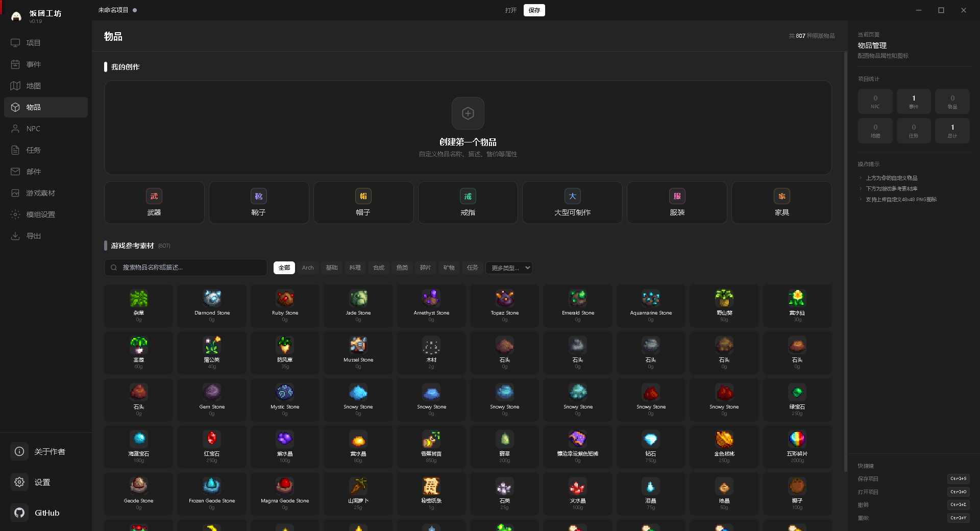Select the Diamond Stone item
The height and width of the screenshot is (531, 980).
(x=212, y=305)
